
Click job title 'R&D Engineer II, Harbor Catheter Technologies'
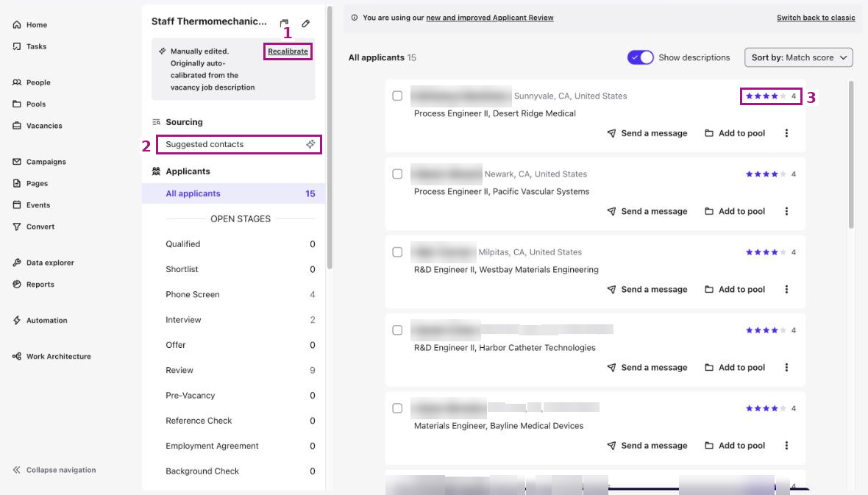pos(505,348)
